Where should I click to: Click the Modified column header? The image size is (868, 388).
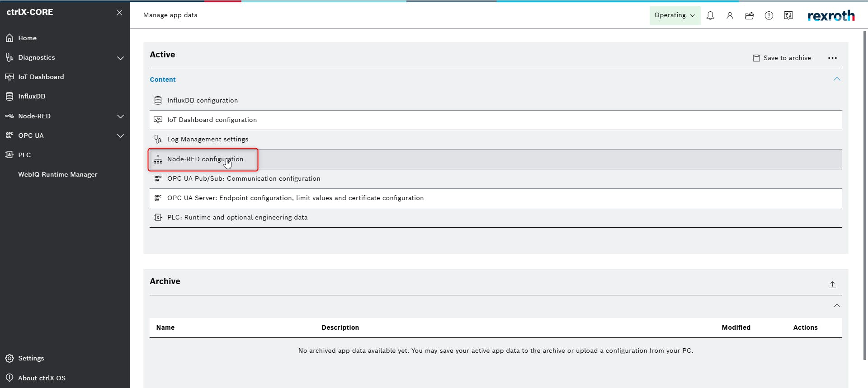point(736,327)
